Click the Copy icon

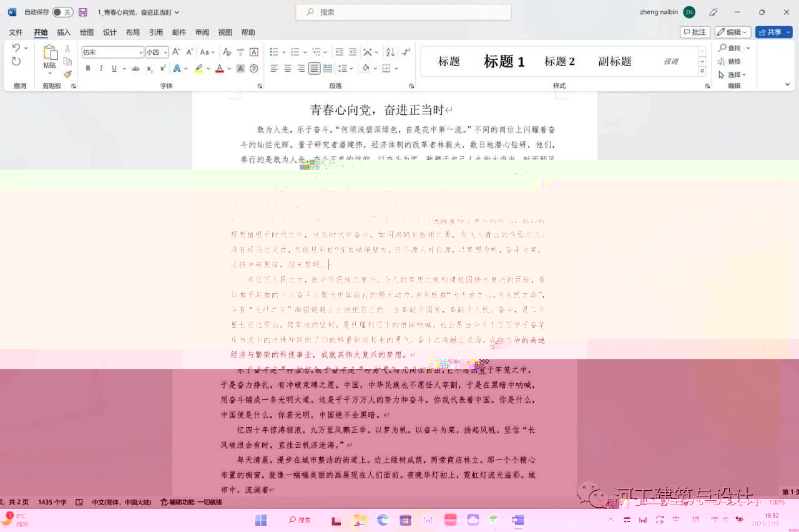point(67,61)
